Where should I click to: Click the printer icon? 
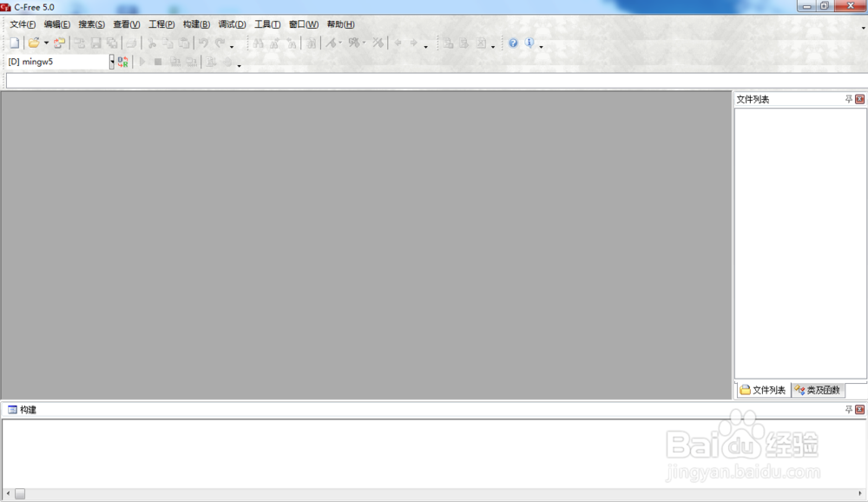pos(131,43)
